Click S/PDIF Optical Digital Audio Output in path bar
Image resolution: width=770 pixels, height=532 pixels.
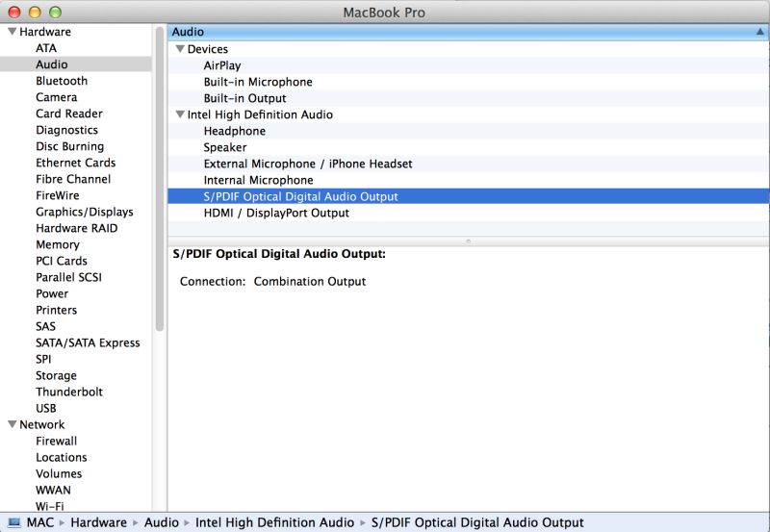tap(477, 522)
